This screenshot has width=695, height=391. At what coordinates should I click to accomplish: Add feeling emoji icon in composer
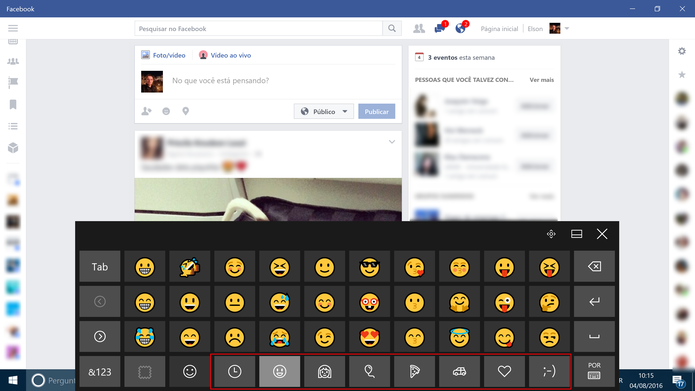(166, 111)
